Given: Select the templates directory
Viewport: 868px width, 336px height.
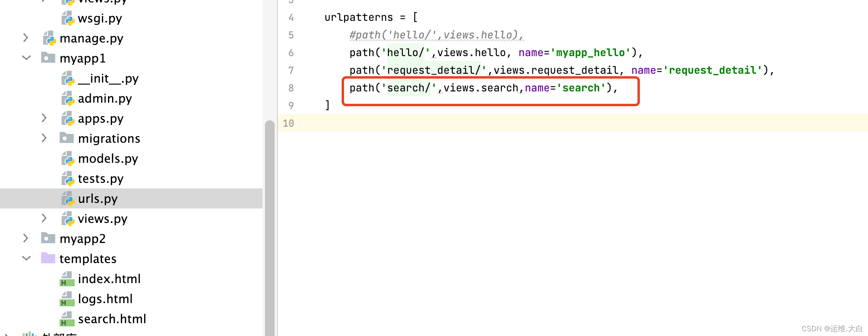Looking at the screenshot, I should (x=88, y=259).
